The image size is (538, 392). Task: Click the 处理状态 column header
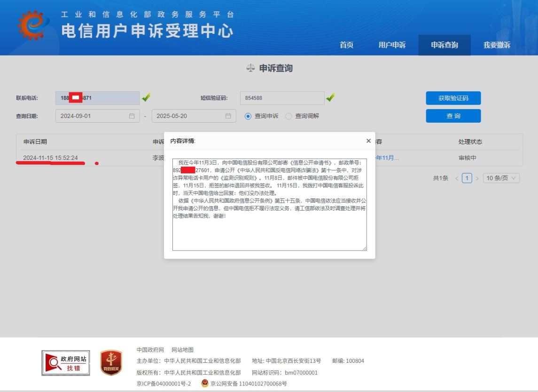tap(470, 142)
